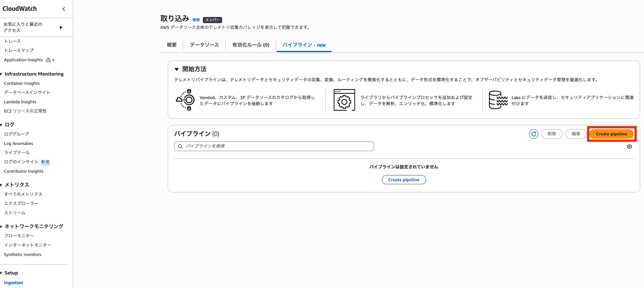
Task: Open Ingestion under Setup
Action: (13, 283)
